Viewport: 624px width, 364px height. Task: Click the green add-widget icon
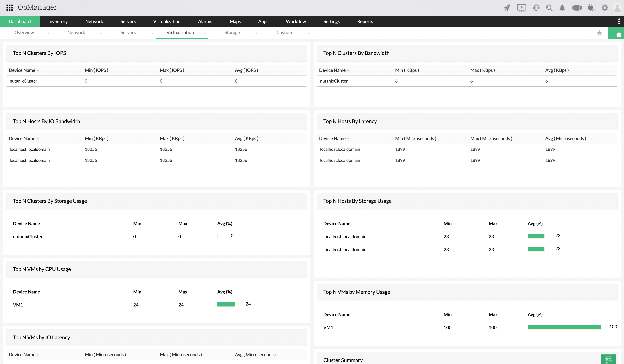tap(616, 33)
